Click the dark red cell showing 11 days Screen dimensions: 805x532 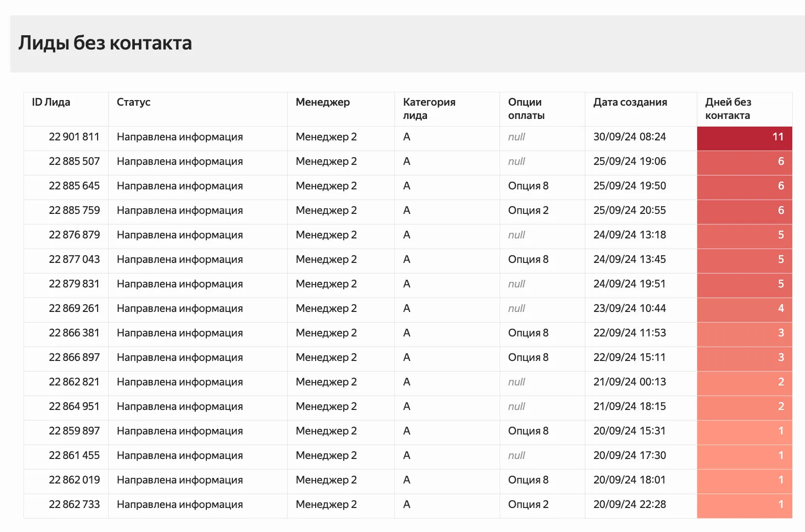pyautogui.click(x=744, y=137)
